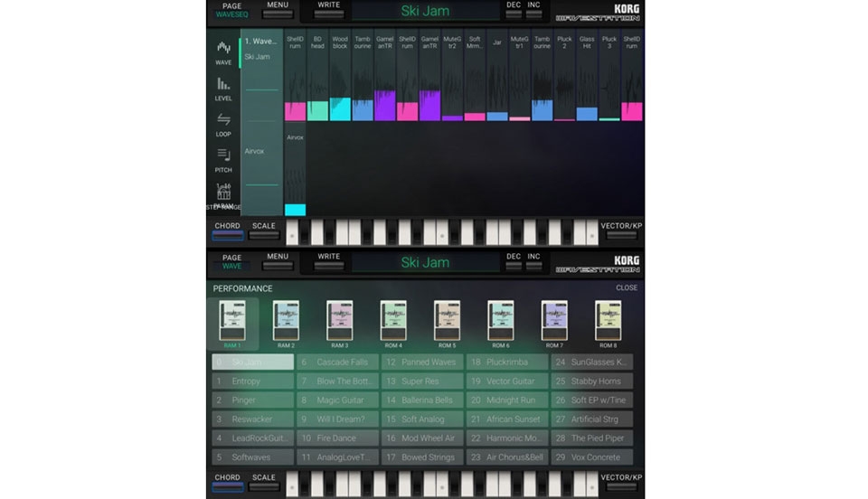868x499 pixels.
Task: Select the ROM 6 card
Action: 501,325
